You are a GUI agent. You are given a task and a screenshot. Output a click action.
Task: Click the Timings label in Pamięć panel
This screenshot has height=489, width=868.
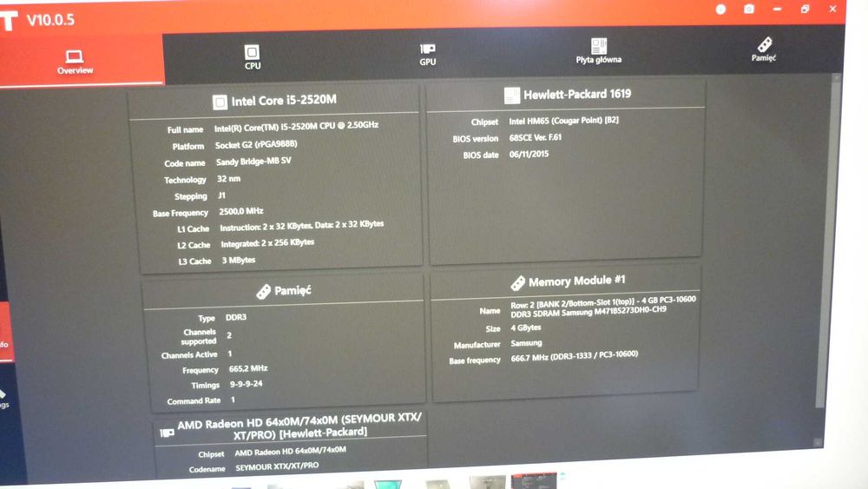(206, 386)
